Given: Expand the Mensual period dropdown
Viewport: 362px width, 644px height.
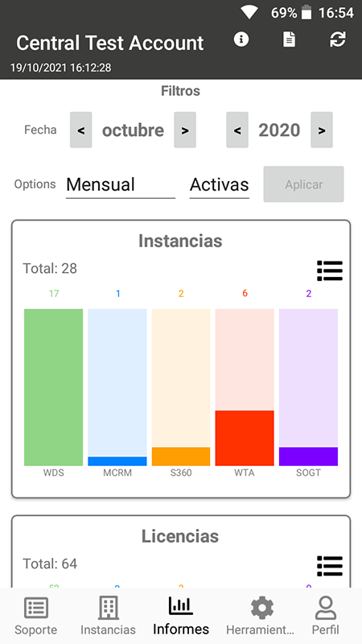Looking at the screenshot, I should pos(121,185).
